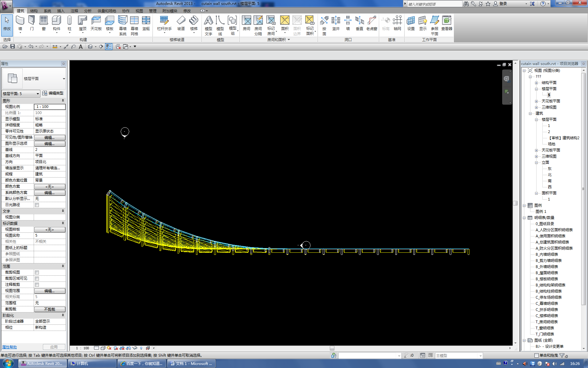This screenshot has width=588, height=368.
Task: Click the 视图比例 1 : 100 field
Action: pyautogui.click(x=50, y=107)
